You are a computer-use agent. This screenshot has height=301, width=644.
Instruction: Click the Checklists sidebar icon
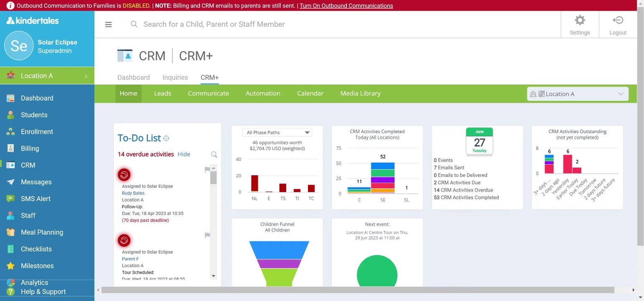[11, 249]
